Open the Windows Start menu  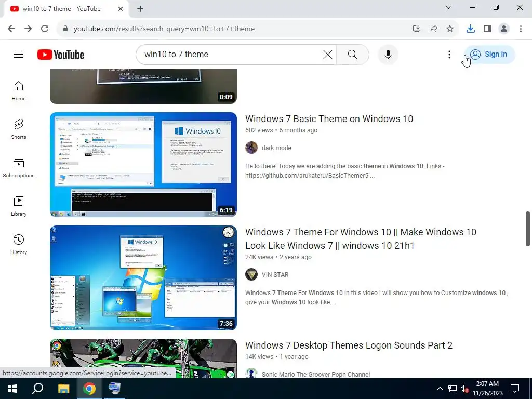point(12,389)
